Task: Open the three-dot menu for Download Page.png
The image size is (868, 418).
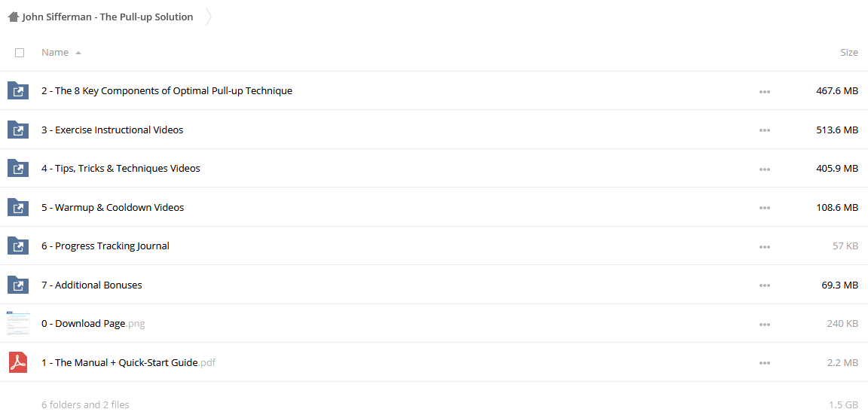Action: pyautogui.click(x=765, y=324)
